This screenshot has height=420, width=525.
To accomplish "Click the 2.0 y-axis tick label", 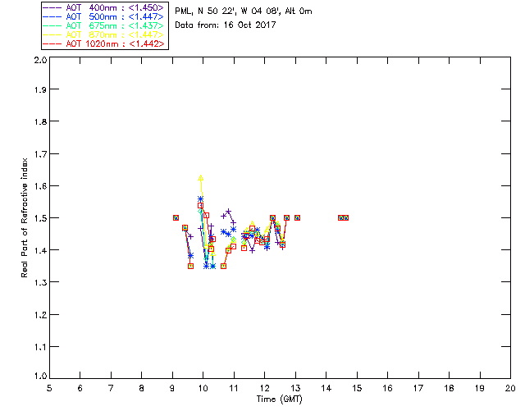I will 40,60.
